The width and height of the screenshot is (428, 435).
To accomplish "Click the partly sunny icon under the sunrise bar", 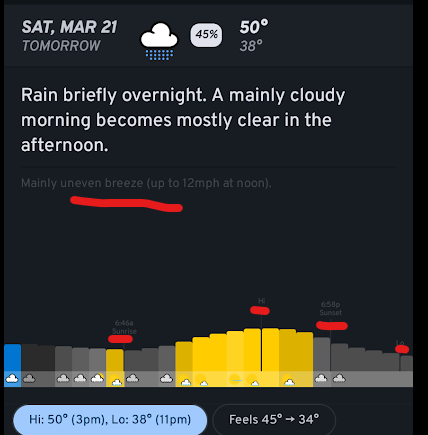I will coord(116,380).
